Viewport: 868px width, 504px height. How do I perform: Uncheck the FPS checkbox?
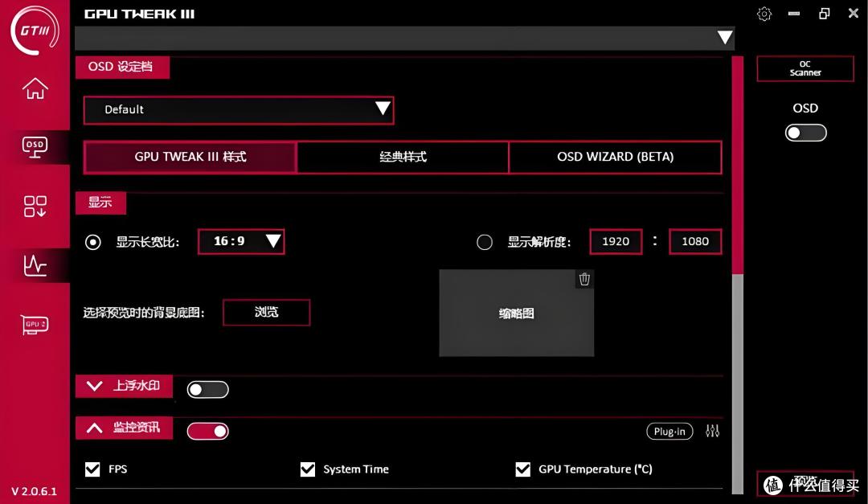[92, 469]
